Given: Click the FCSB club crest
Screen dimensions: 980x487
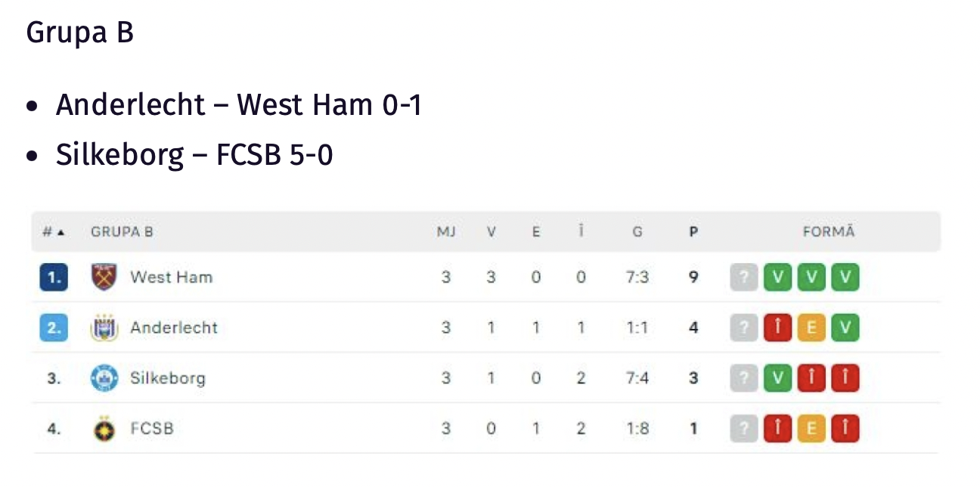Looking at the screenshot, I should coord(102,429).
